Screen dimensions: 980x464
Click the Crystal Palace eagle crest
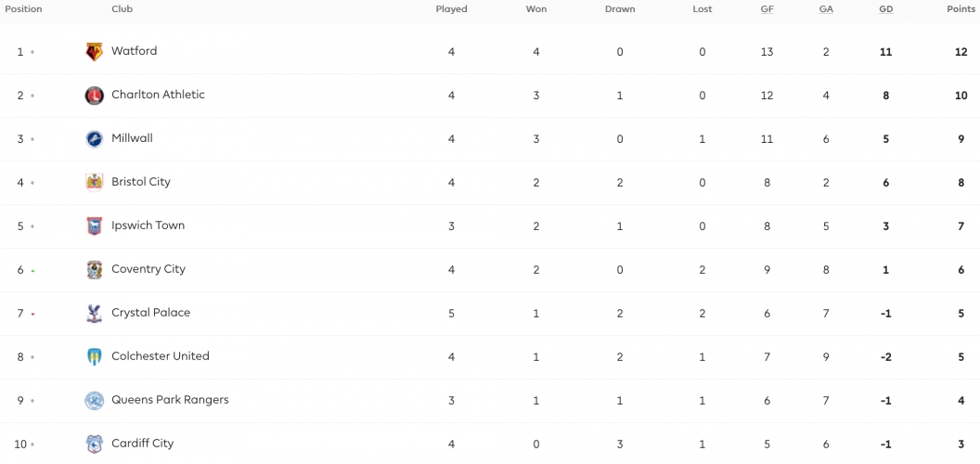coord(94,314)
